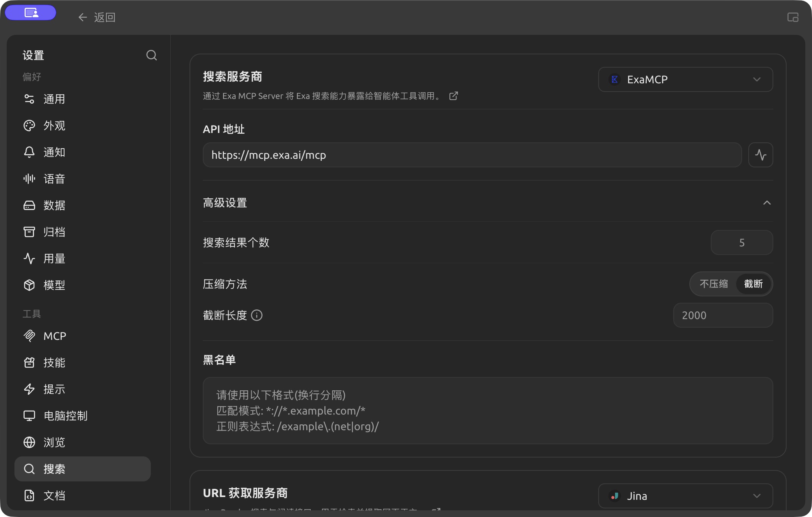Open the 语音 voice settings
This screenshot has width=812, height=517.
click(x=82, y=179)
